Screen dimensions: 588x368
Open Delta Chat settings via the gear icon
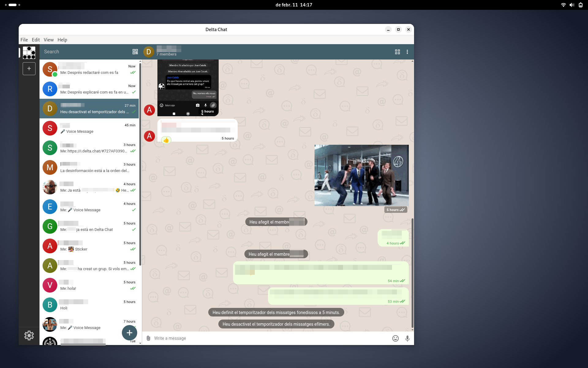pyautogui.click(x=29, y=335)
